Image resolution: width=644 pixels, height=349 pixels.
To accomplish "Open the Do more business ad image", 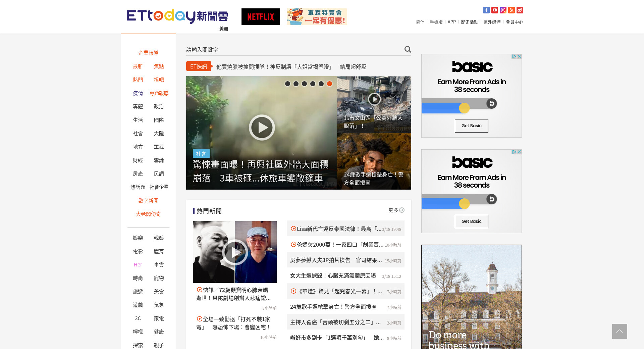I will 472,297.
